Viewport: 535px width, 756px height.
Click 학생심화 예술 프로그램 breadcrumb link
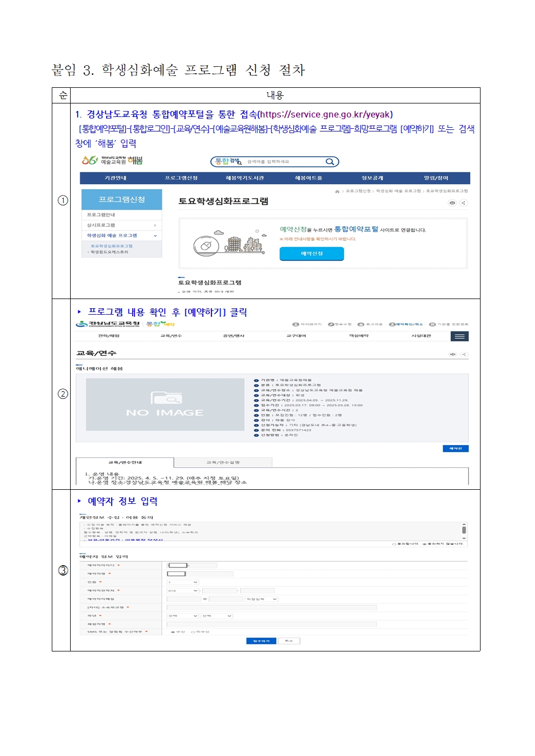[x=399, y=191]
